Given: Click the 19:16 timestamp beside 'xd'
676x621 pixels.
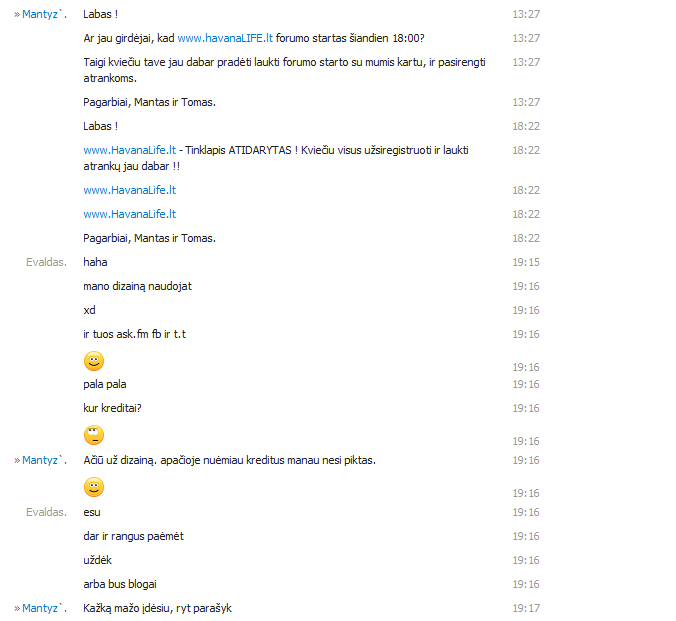Looking at the screenshot, I should point(526,310).
